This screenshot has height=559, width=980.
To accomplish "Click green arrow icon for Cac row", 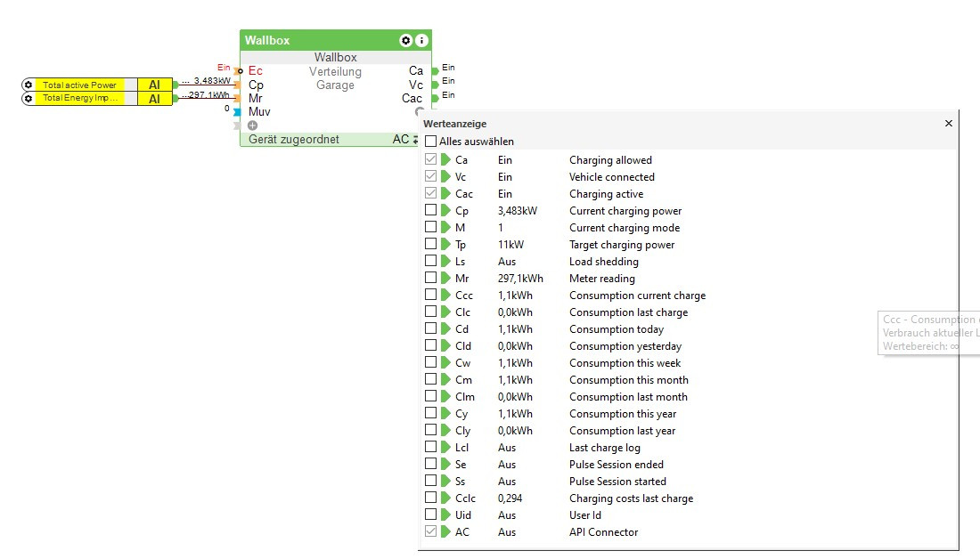I will 445,194.
